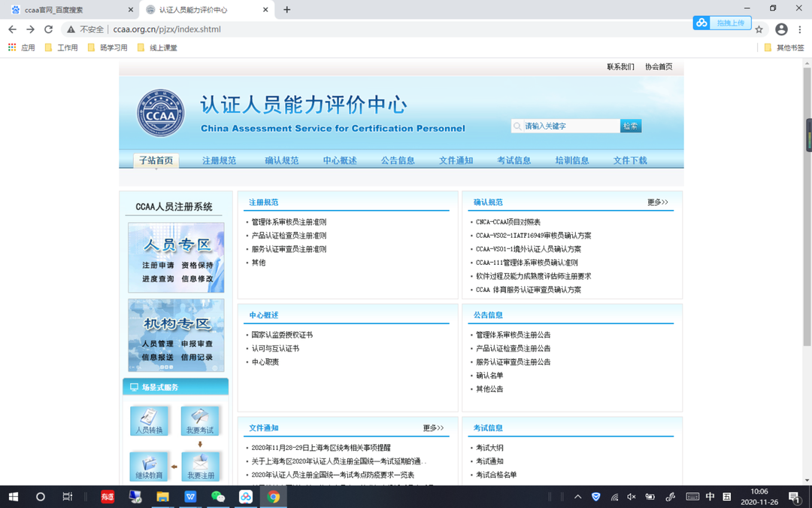Viewport: 812px width, 508px height.
Task: Open WeChat from the taskbar
Action: pyautogui.click(x=218, y=497)
